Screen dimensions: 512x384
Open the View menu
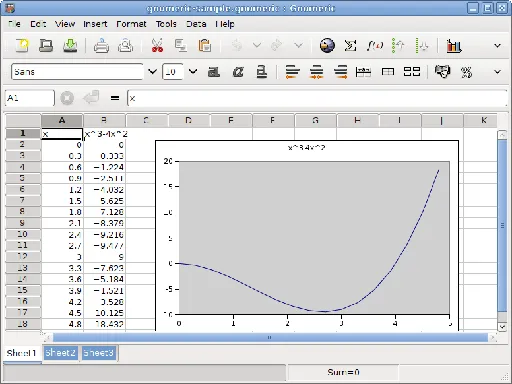[x=65, y=24]
